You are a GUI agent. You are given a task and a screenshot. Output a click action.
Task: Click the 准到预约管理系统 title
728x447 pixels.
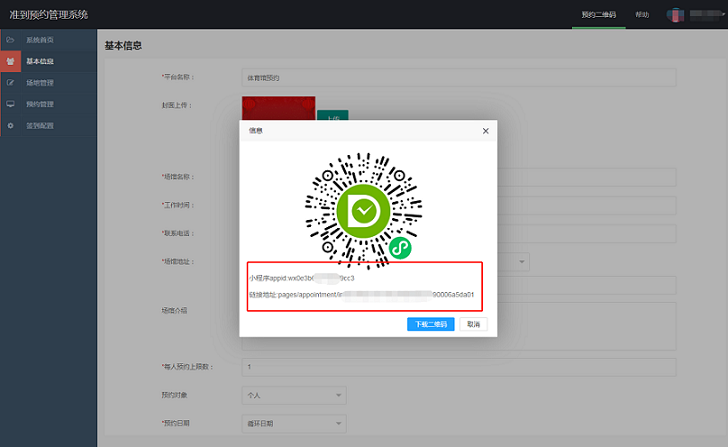click(49, 15)
